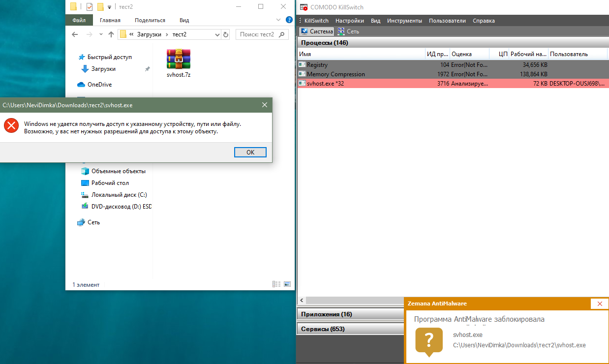Switch to the Сеть tab in KillSwitch
The height and width of the screenshot is (364, 609).
click(x=348, y=31)
